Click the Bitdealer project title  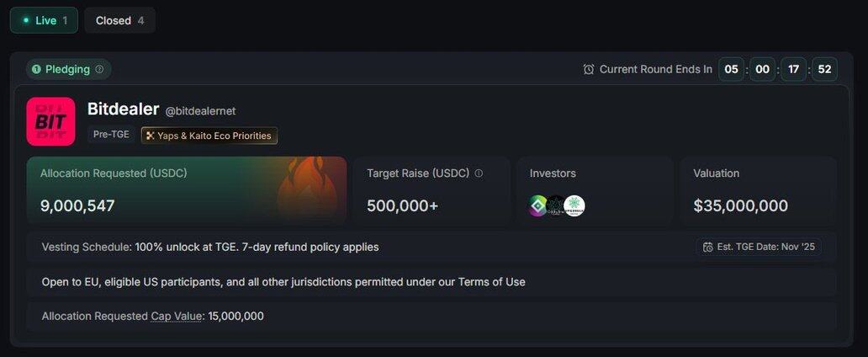(x=123, y=109)
